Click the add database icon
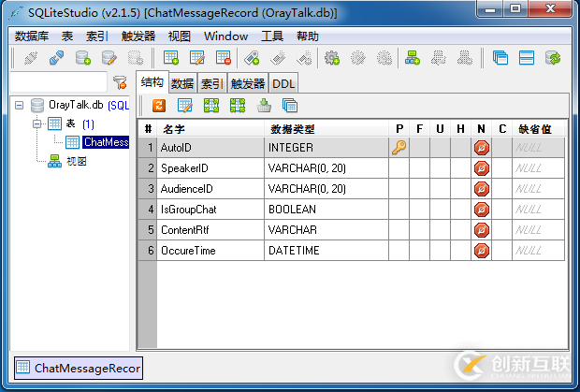The height and width of the screenshot is (392, 580). (83, 58)
